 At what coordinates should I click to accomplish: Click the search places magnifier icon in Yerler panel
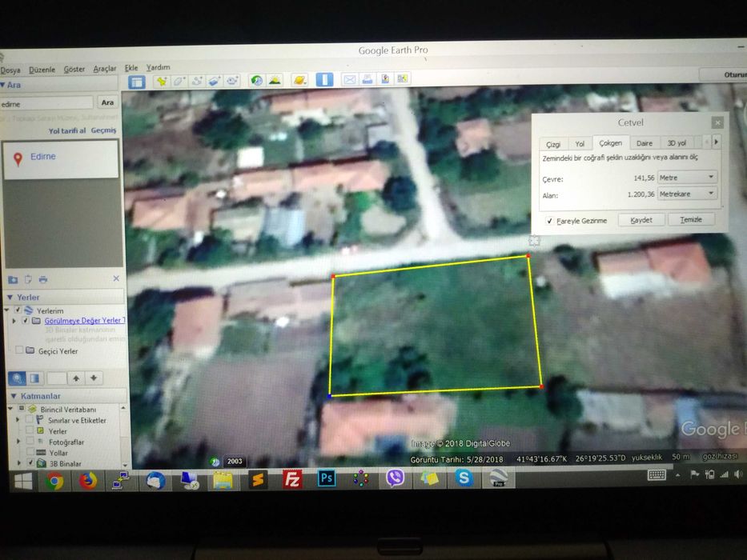coord(17,378)
